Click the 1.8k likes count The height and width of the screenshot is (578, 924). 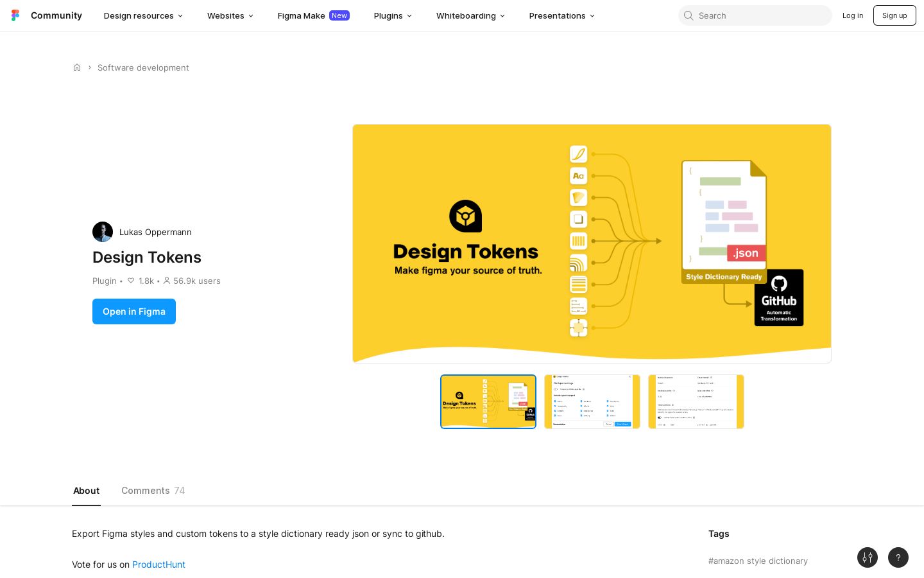146,281
